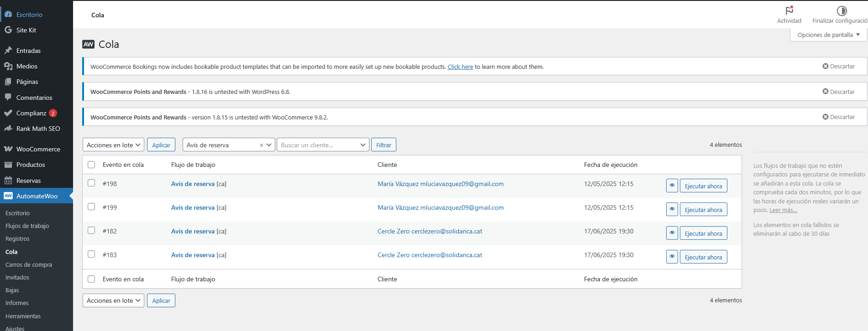The height and width of the screenshot is (331, 868).
Task: Click the Complianz checkmark icon
Action: pos(8,113)
